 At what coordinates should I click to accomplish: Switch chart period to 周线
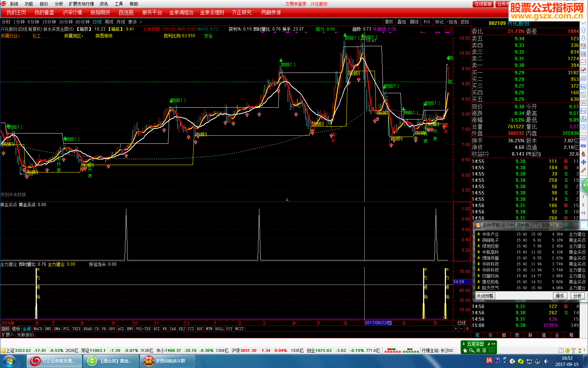click(109, 22)
